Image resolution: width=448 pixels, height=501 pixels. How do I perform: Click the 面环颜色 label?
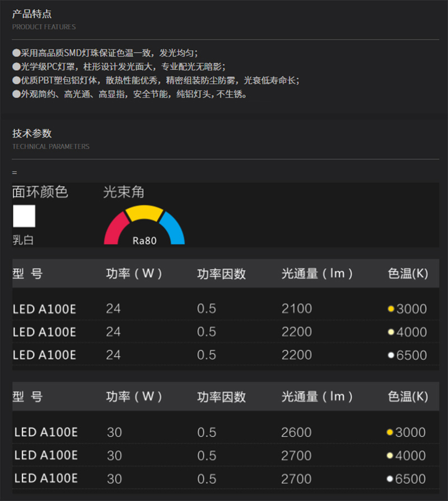pyautogui.click(x=40, y=192)
